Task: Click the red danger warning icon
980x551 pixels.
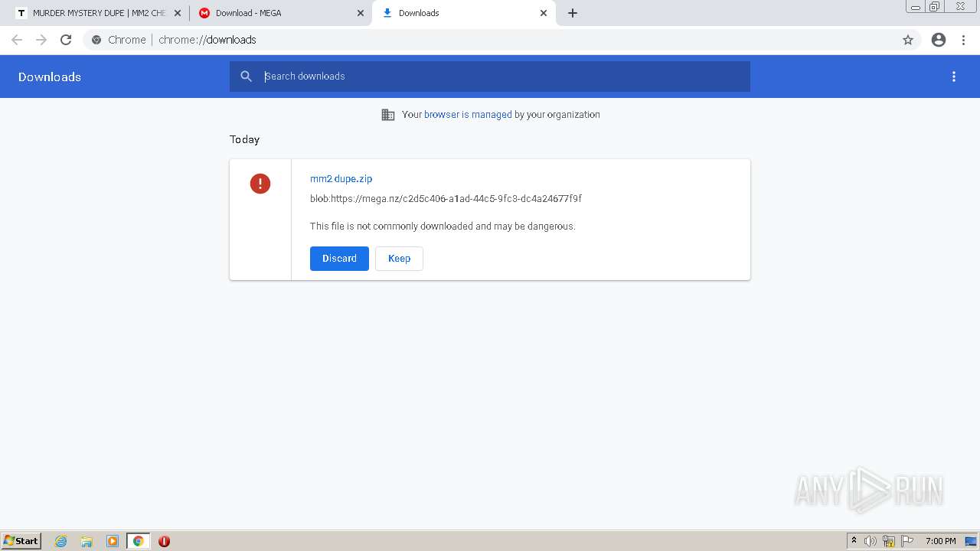Action: coord(260,184)
